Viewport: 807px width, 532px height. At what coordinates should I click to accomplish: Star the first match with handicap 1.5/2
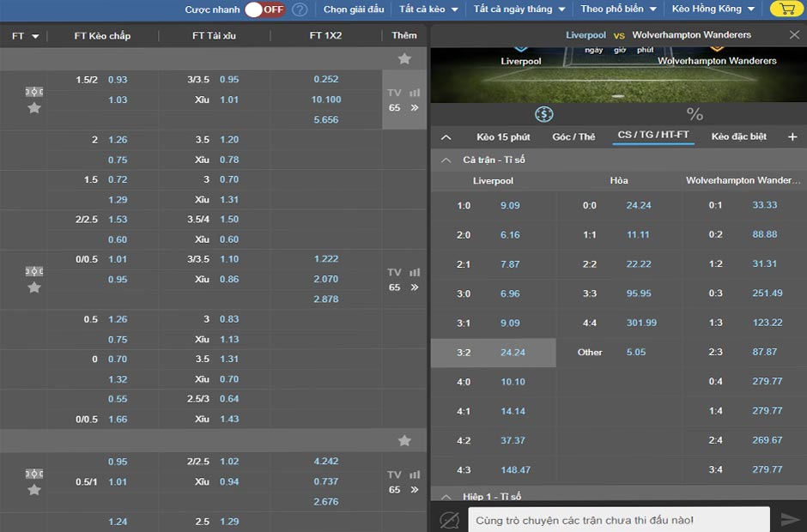point(34,108)
